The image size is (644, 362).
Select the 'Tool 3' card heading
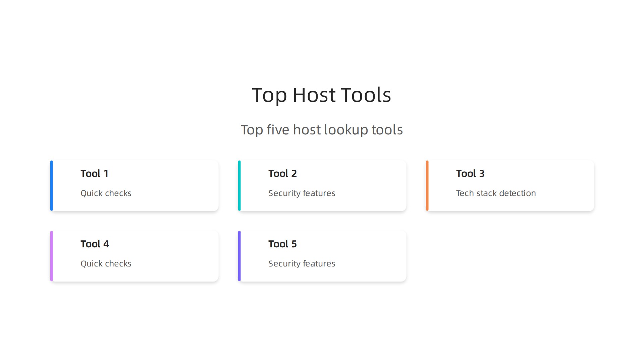click(470, 174)
